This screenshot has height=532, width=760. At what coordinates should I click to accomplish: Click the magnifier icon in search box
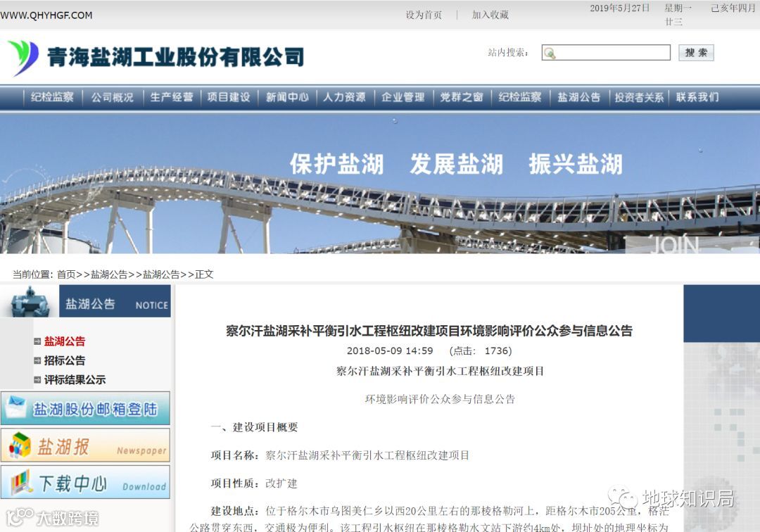[x=550, y=53]
